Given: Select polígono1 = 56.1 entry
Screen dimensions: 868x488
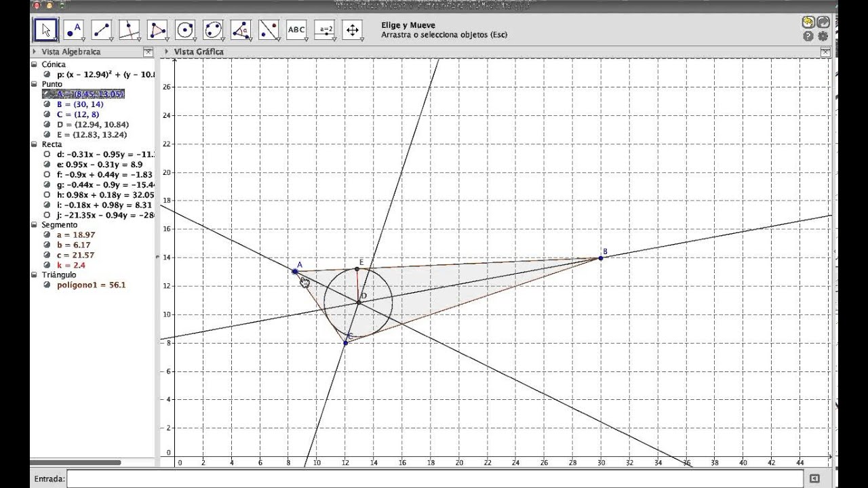Looking at the screenshot, I should click(x=91, y=285).
